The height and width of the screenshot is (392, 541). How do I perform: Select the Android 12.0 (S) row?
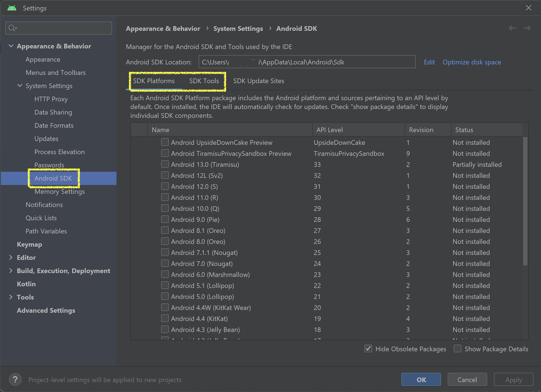pos(327,186)
